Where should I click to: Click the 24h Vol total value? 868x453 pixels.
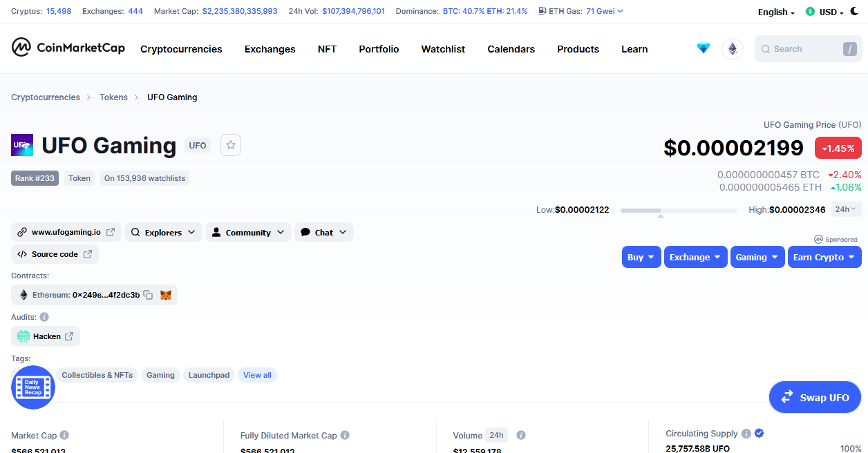pyautogui.click(x=354, y=11)
